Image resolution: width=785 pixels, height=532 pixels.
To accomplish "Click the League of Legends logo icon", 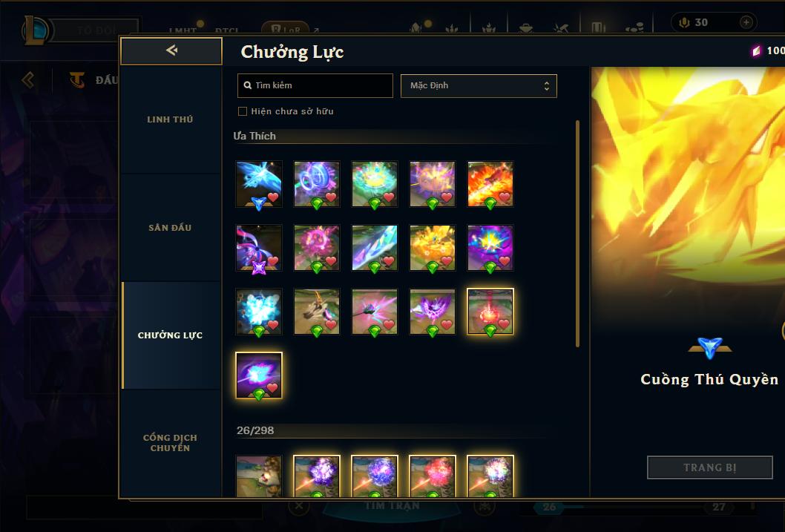I will 36,30.
